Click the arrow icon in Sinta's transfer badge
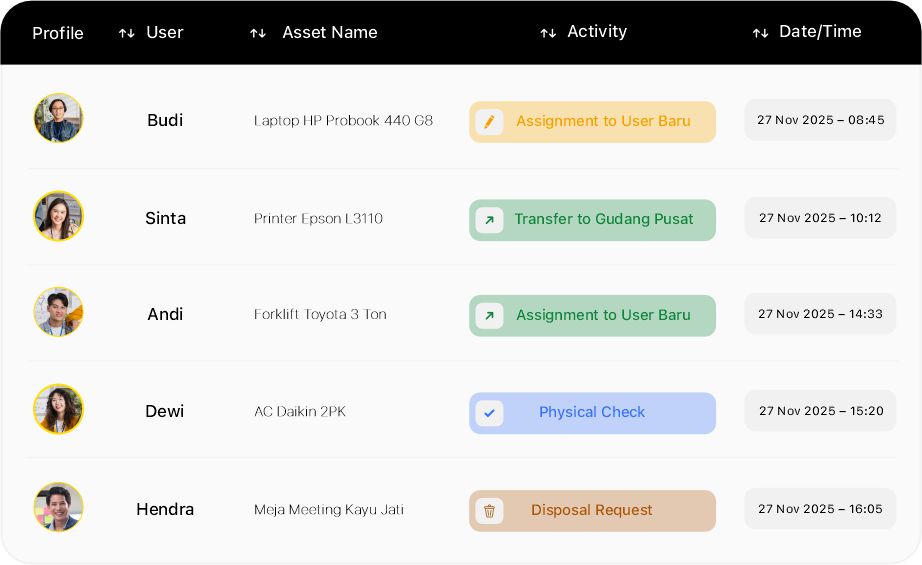 pos(489,220)
